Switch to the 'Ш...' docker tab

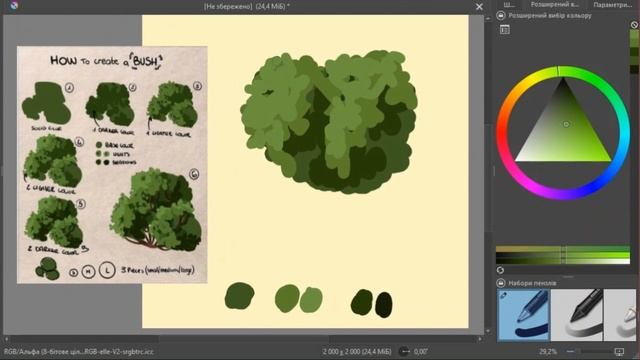coord(509,5)
